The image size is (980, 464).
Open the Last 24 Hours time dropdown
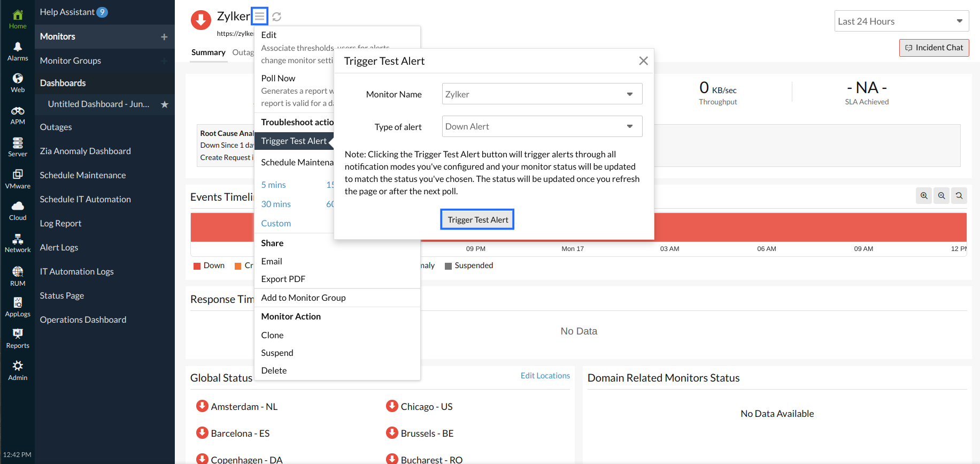[901, 21]
